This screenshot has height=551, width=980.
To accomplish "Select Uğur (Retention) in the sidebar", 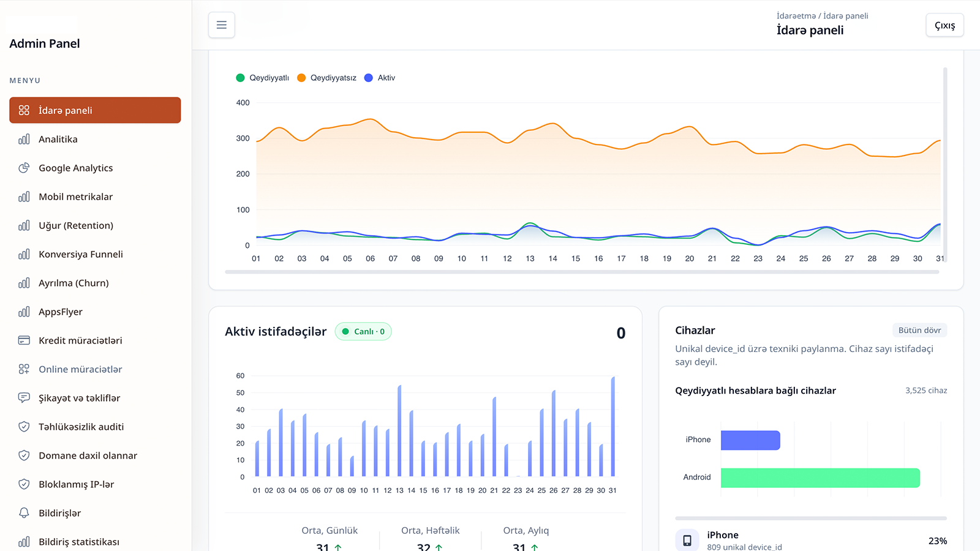I will click(95, 225).
